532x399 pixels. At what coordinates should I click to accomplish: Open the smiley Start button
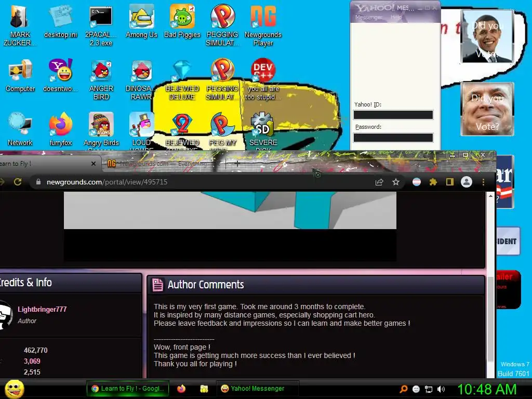coord(14,389)
